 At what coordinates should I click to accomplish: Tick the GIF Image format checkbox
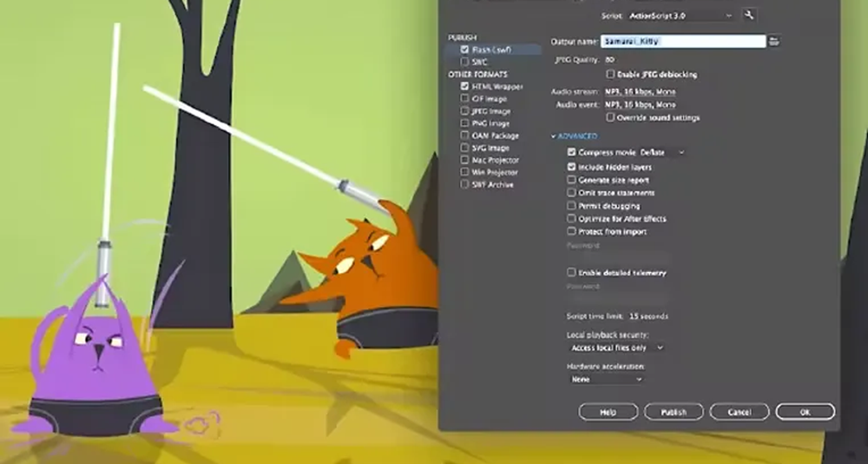click(x=465, y=99)
